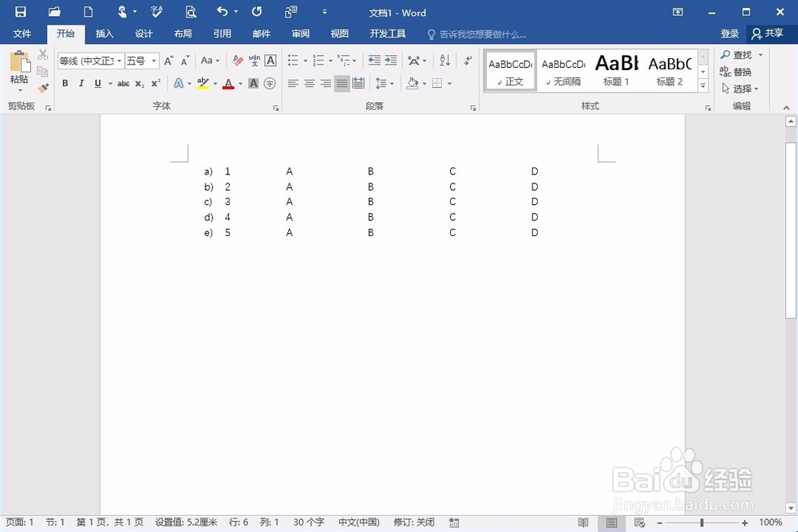The width and height of the screenshot is (798, 532).
Task: Sort the paragraph contents A to Z
Action: tap(444, 61)
